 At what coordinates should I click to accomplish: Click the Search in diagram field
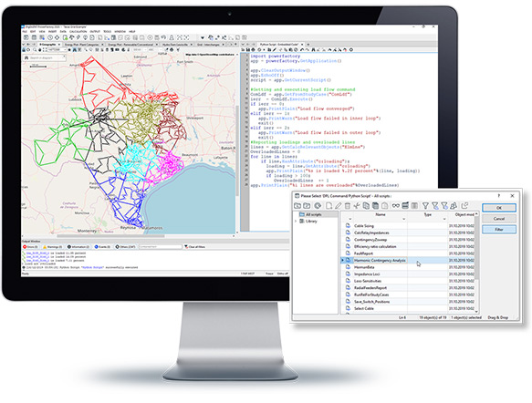tap(44, 58)
